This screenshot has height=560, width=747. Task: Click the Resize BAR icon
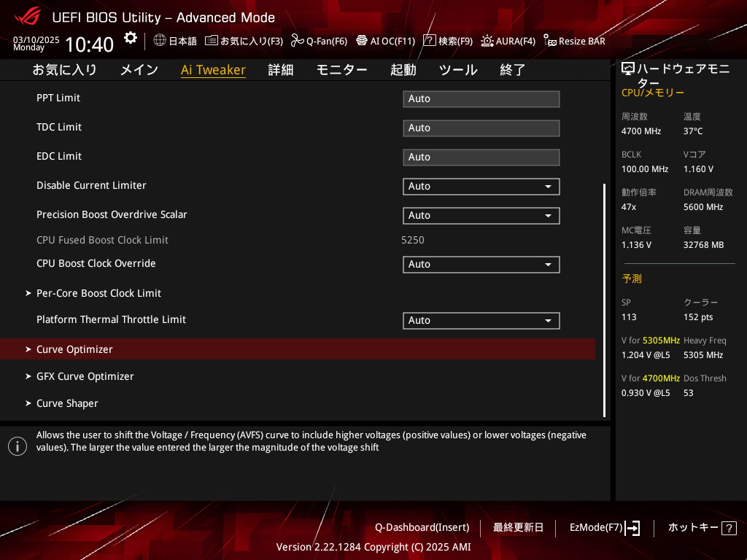point(550,41)
